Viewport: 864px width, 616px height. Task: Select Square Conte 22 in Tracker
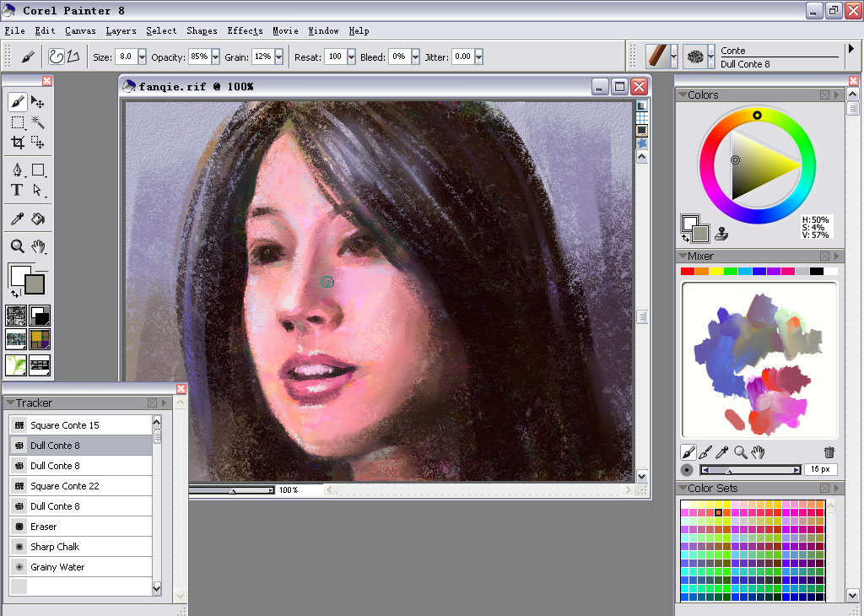(80, 485)
